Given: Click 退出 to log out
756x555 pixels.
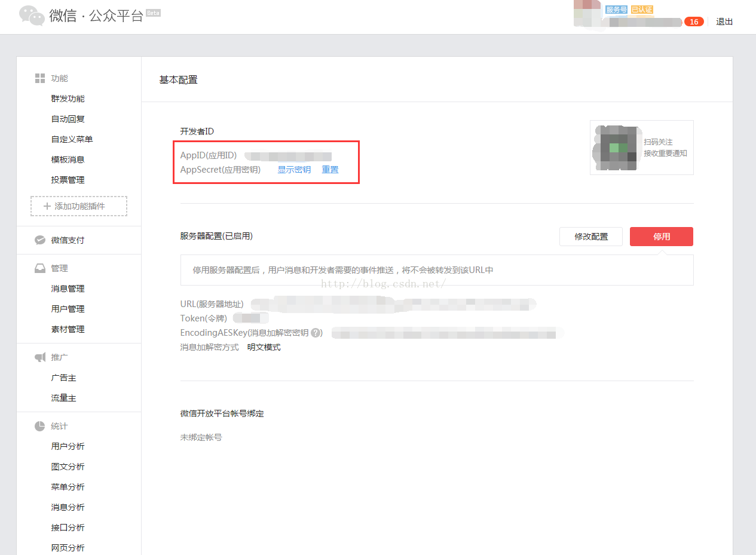Looking at the screenshot, I should [724, 22].
